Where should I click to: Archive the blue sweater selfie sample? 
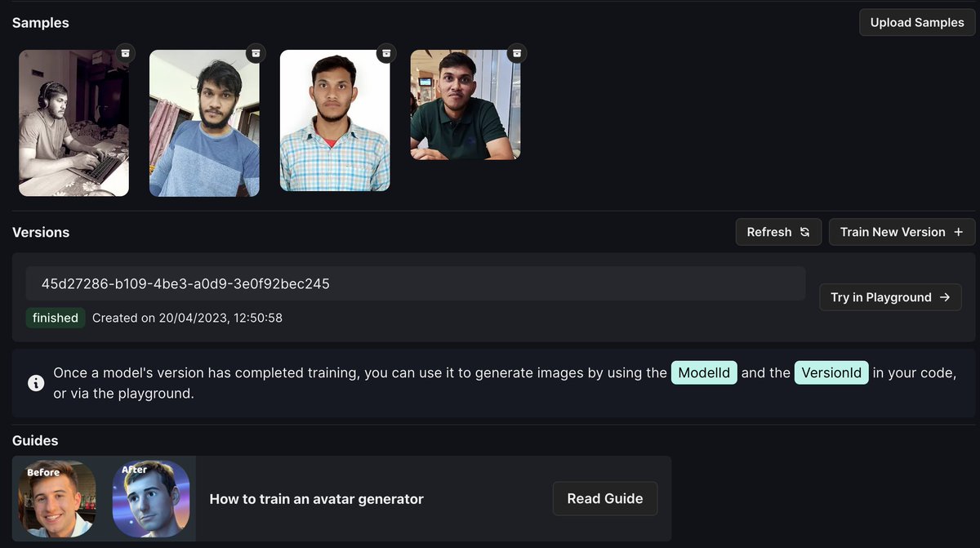256,53
